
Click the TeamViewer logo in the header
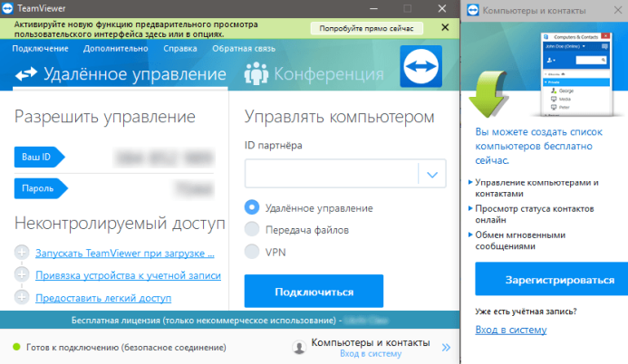tap(421, 66)
